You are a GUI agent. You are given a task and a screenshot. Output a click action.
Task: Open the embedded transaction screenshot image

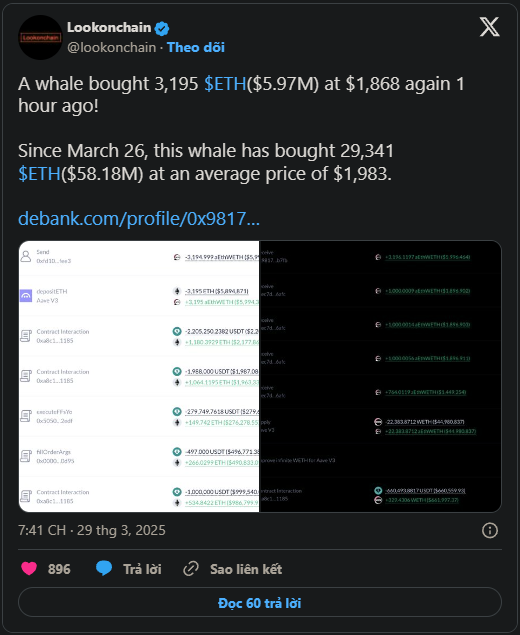click(x=260, y=376)
